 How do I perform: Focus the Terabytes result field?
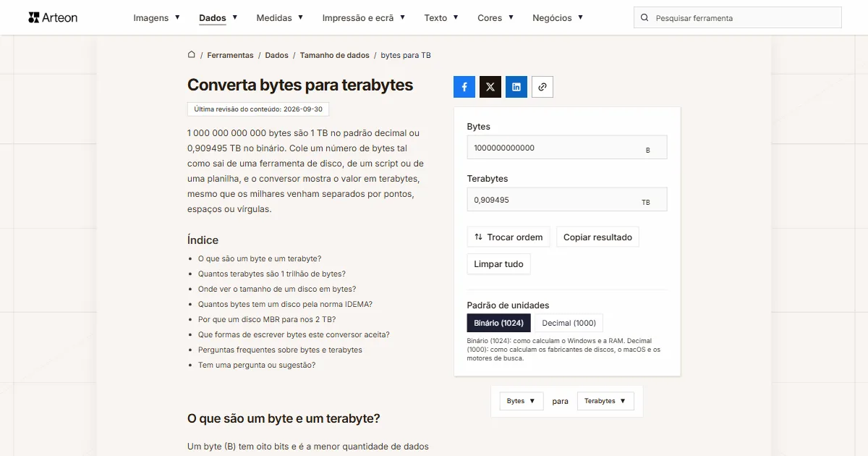pos(567,199)
